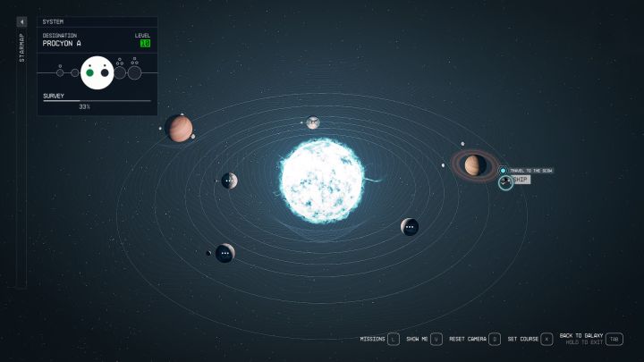This screenshot has width=644, height=362.
Task: Select the unsurveyed planet left of the star
Action: pyautogui.click(x=229, y=181)
